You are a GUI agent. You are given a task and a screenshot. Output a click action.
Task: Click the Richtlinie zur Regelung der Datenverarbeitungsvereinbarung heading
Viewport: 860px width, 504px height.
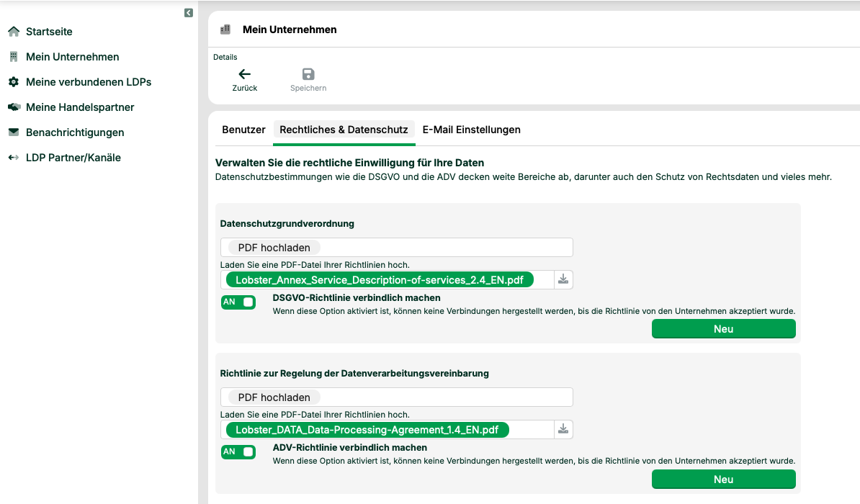tap(354, 374)
